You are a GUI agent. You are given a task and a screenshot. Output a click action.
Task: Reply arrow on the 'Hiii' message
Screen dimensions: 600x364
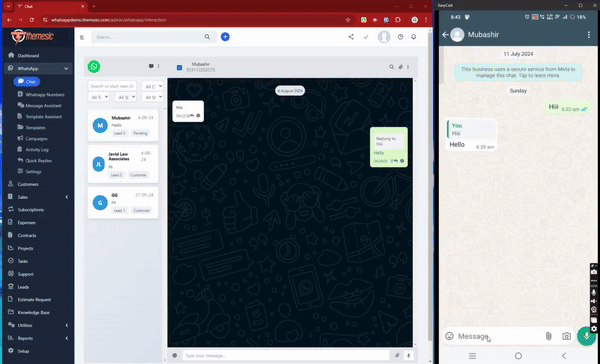point(192,116)
